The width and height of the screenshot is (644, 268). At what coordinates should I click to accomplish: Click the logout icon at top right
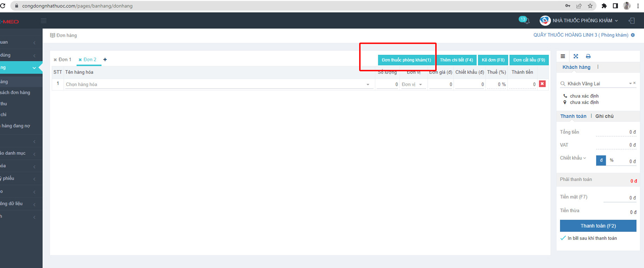(x=631, y=21)
